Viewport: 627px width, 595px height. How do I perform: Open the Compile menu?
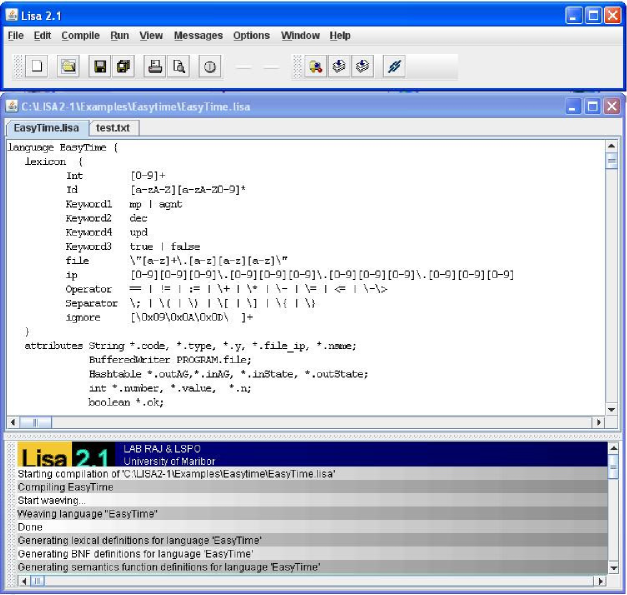click(80, 35)
